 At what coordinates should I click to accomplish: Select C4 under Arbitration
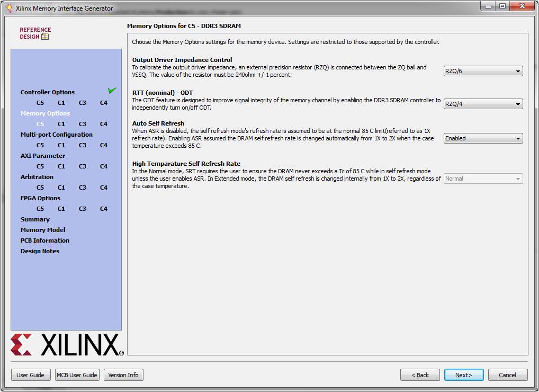pos(103,188)
